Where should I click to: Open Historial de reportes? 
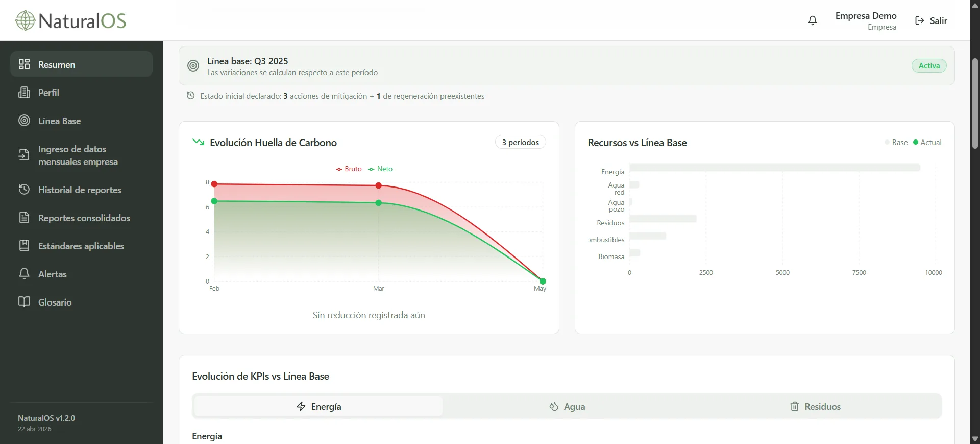pos(81,190)
